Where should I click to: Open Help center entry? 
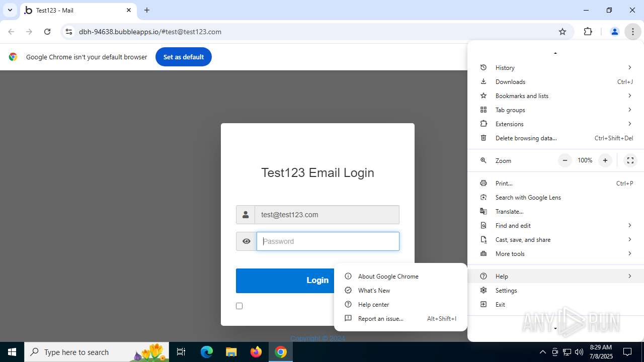tap(400, 304)
